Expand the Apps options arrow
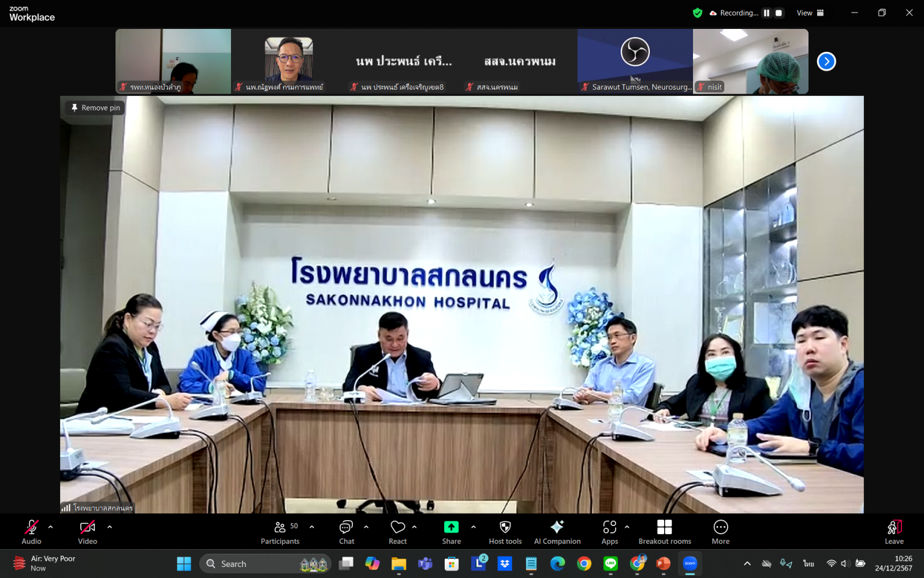Image resolution: width=924 pixels, height=578 pixels. click(627, 527)
